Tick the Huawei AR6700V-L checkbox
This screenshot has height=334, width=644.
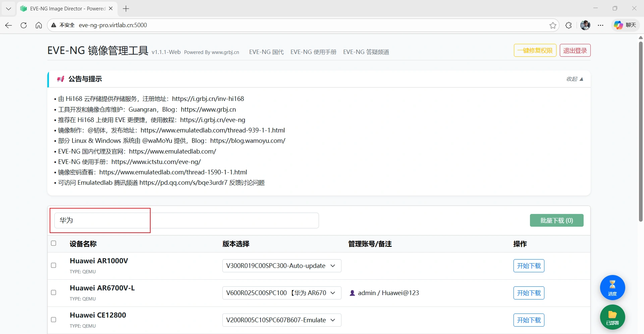[x=54, y=292]
